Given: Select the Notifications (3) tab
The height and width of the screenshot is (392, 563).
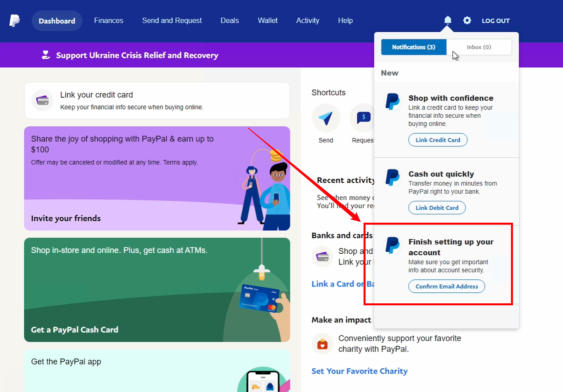Looking at the screenshot, I should (414, 47).
